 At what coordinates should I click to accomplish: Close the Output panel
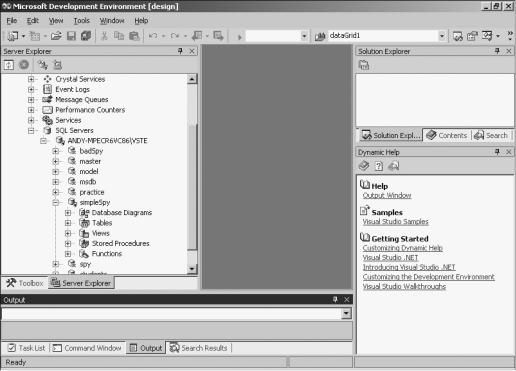(347, 299)
